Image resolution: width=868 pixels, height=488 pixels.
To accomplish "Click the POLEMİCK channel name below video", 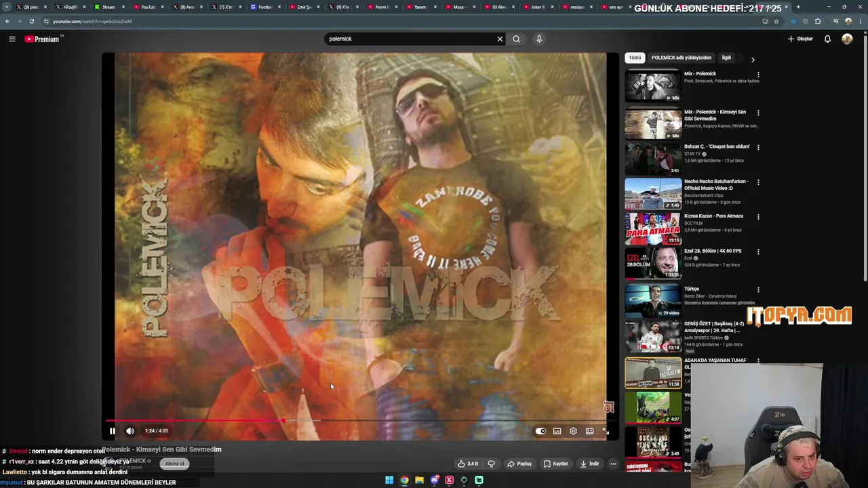I will 133,461.
